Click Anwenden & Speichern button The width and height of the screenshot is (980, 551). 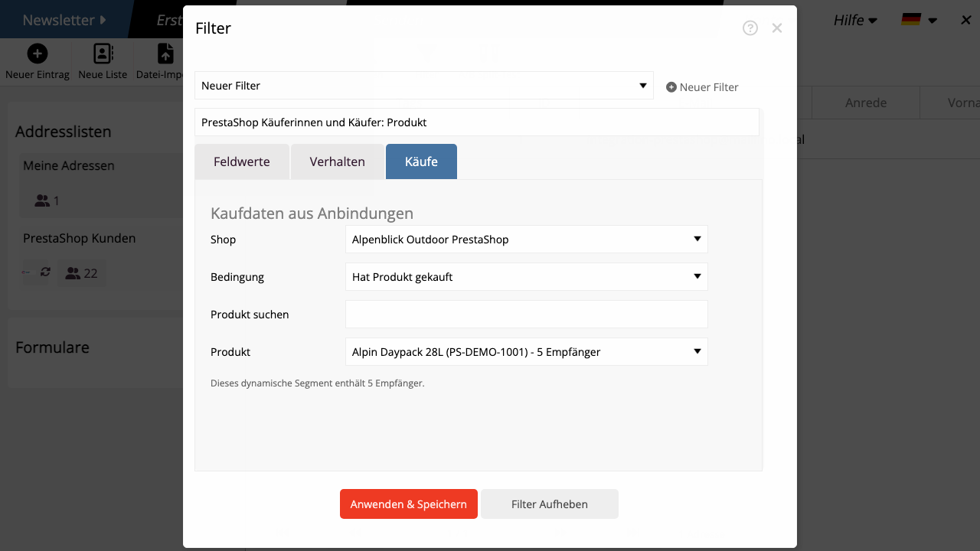pyautogui.click(x=409, y=504)
